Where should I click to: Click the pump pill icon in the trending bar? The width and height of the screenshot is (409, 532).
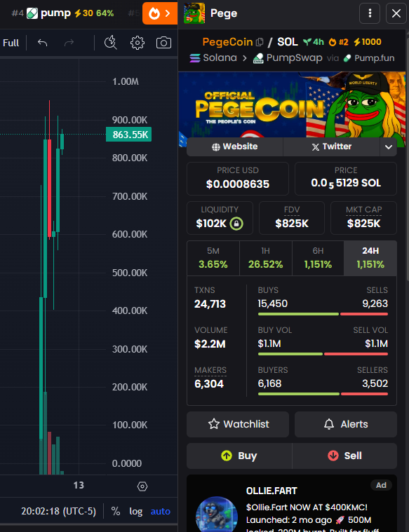(x=32, y=13)
